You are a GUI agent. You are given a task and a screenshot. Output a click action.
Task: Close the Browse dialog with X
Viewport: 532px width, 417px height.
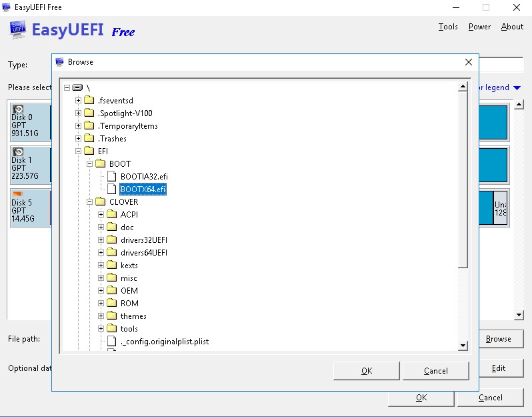[469, 62]
